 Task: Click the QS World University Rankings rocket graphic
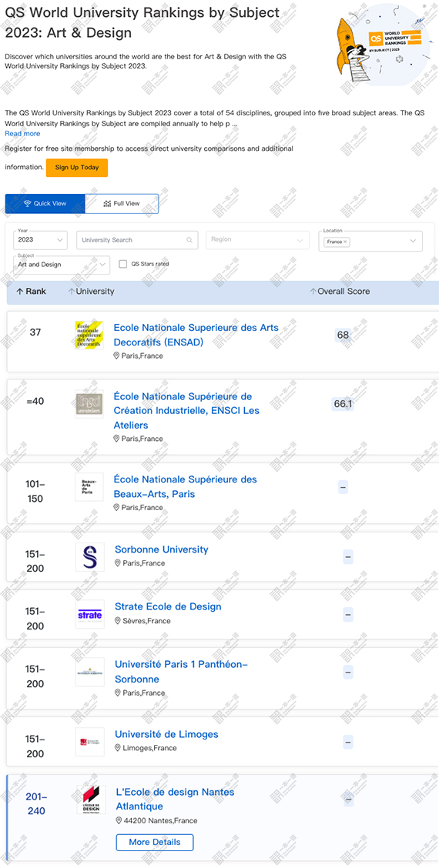point(381,43)
